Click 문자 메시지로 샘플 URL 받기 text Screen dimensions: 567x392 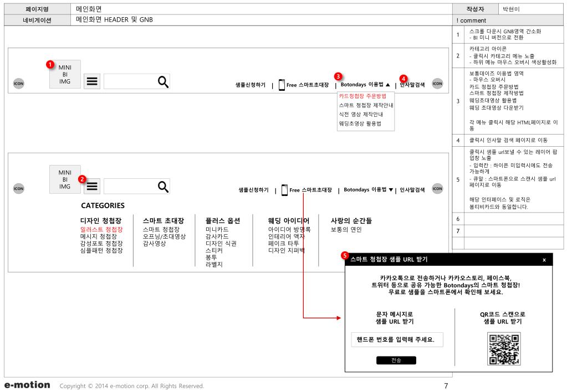tap(395, 318)
